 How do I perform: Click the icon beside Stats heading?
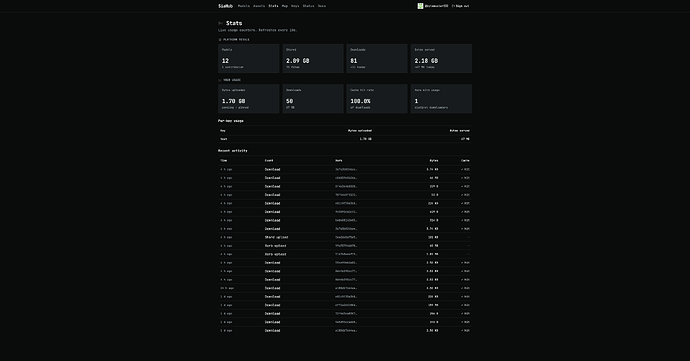pyautogui.click(x=221, y=23)
